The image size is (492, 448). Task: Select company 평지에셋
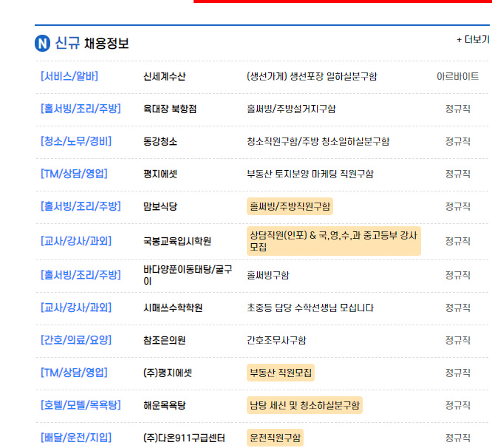160,174
